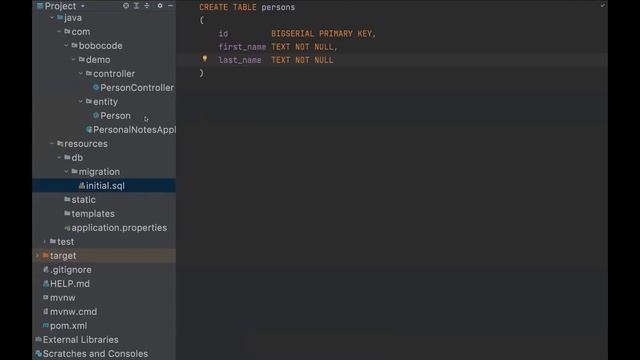Collapse the entity package arrow

pyautogui.click(x=80, y=102)
